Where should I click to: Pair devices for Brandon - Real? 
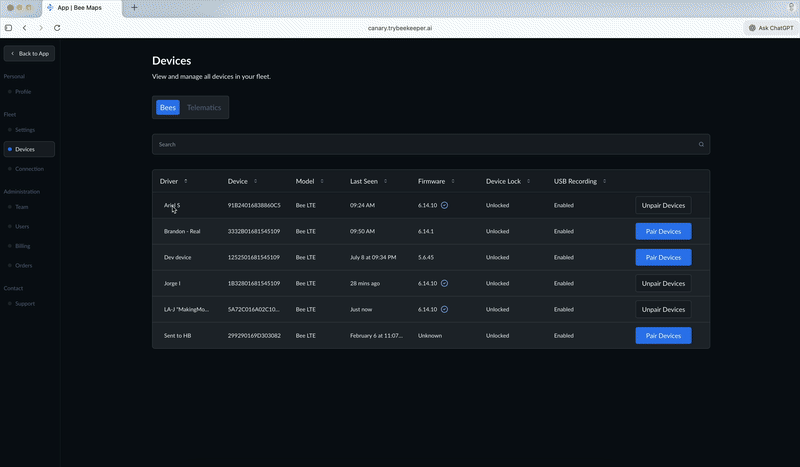point(663,231)
